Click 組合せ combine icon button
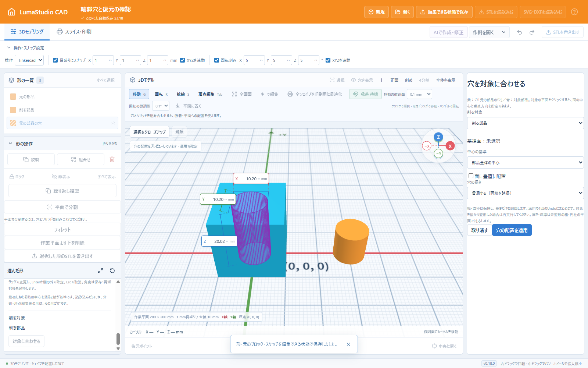588x368 pixels. 80,159
